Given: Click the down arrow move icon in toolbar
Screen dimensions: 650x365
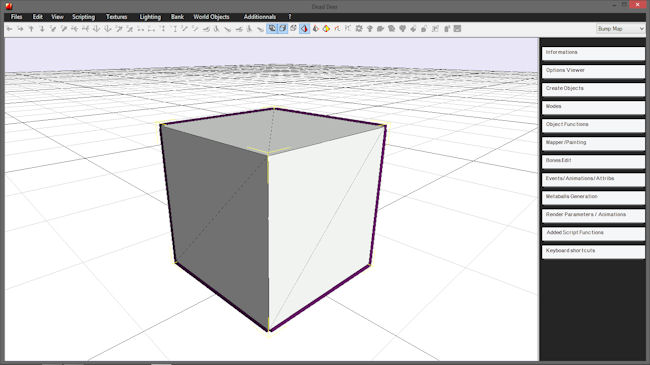Looking at the screenshot, I should click(x=42, y=29).
